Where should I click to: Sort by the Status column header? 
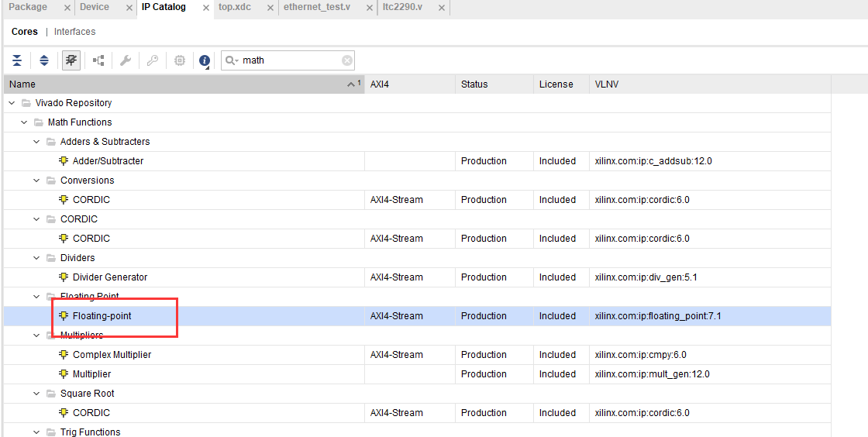click(494, 84)
